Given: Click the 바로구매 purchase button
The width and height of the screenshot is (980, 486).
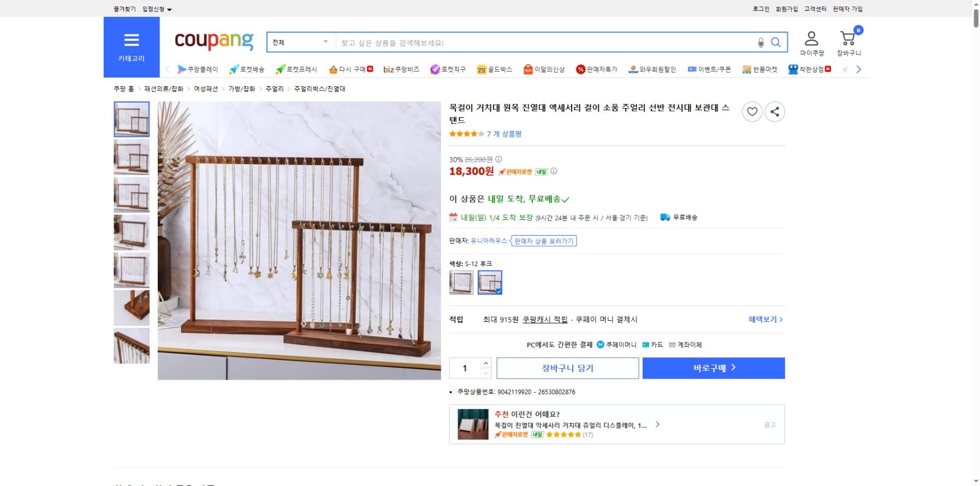Looking at the screenshot, I should [713, 368].
